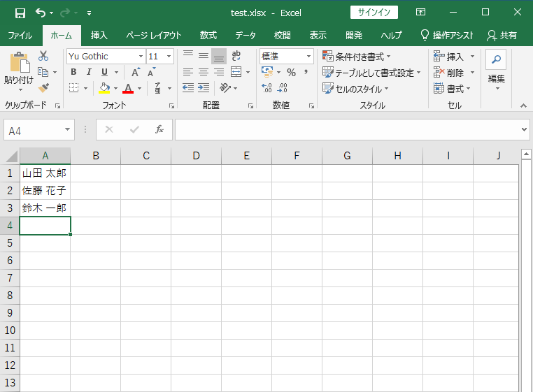Toggle Bold formatting
This screenshot has height=392, width=533.
coord(73,72)
